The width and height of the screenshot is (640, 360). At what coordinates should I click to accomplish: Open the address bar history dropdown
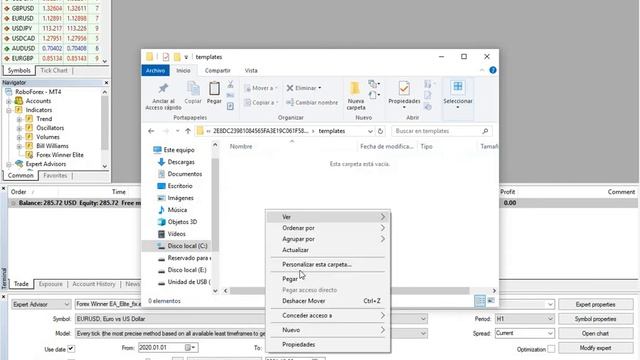tap(370, 131)
